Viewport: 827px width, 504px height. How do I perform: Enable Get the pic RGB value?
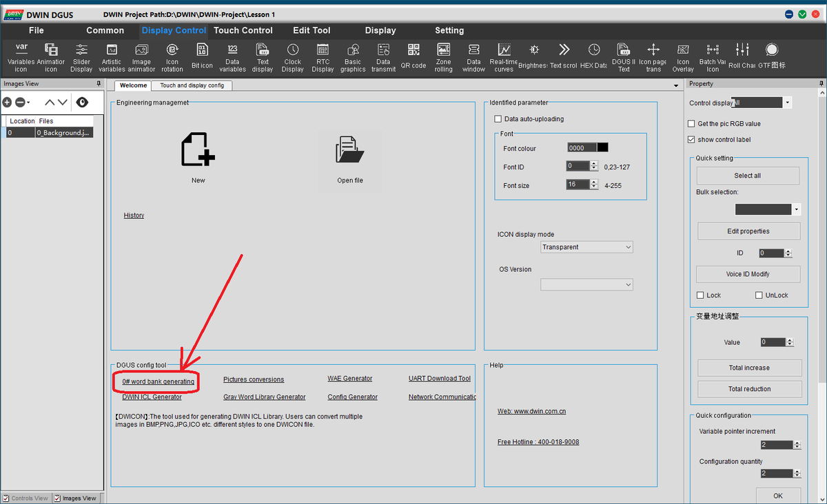[691, 124]
